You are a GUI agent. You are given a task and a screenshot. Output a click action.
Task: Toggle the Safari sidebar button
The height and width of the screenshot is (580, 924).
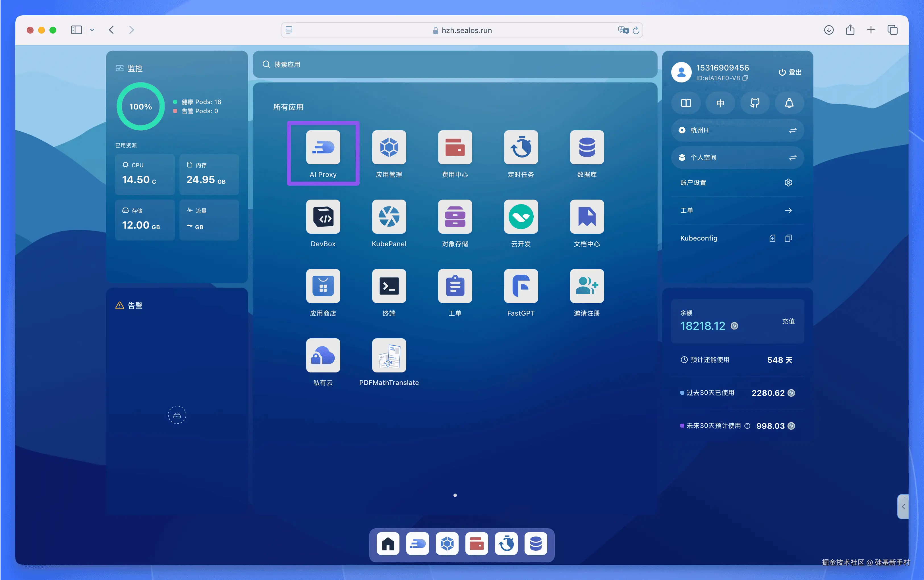76,30
